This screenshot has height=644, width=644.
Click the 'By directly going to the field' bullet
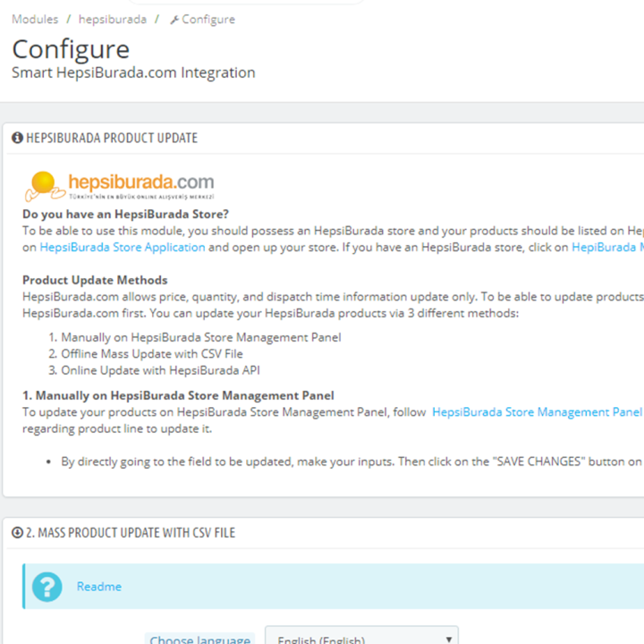(x=352, y=462)
